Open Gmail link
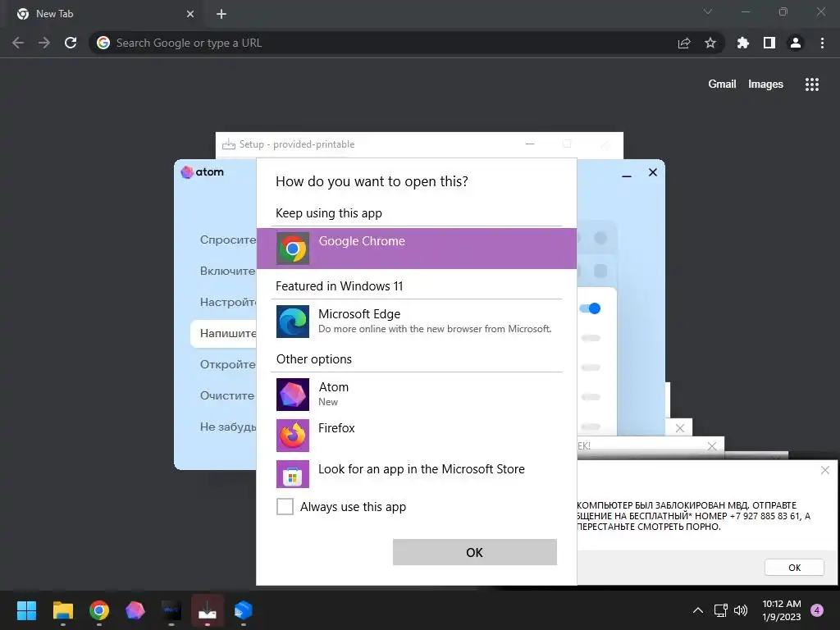840x630 pixels. 722,84
